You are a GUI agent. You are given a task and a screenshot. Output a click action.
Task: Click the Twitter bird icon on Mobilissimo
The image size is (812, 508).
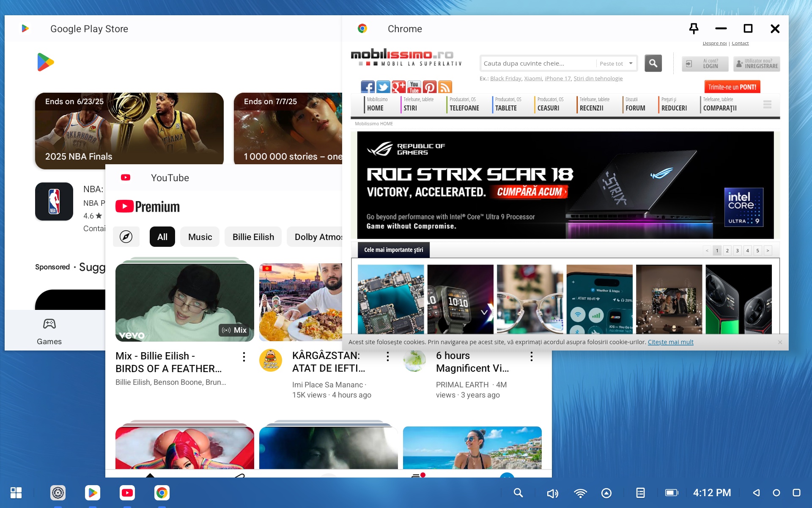coord(383,87)
